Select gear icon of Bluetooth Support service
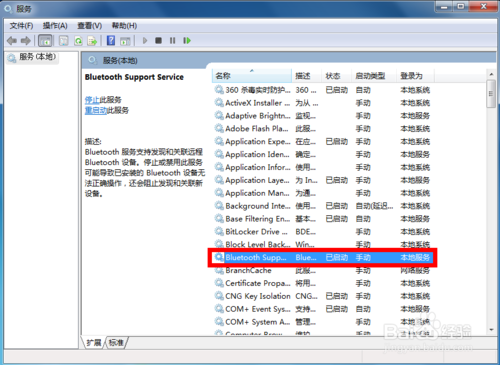This screenshot has height=365, width=500. (219, 257)
